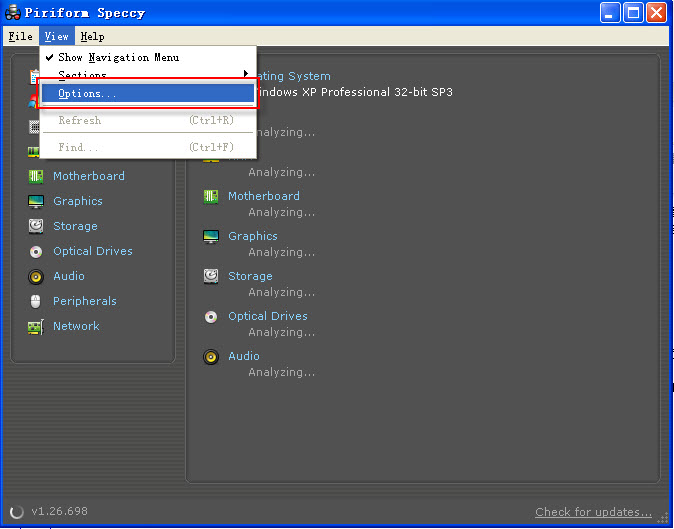Select the Network item in the sidebar
This screenshot has width=674, height=529.
pyautogui.click(x=76, y=326)
